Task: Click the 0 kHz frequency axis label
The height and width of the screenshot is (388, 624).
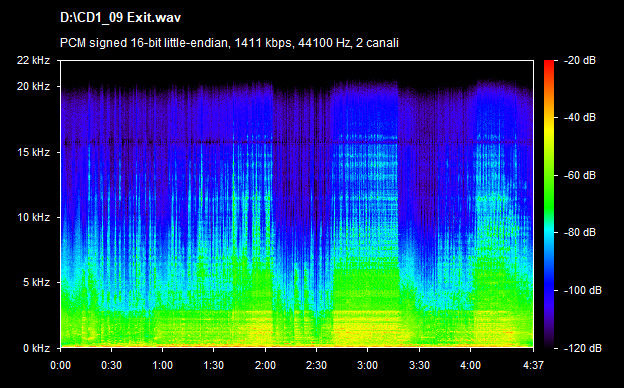Action: click(36, 349)
